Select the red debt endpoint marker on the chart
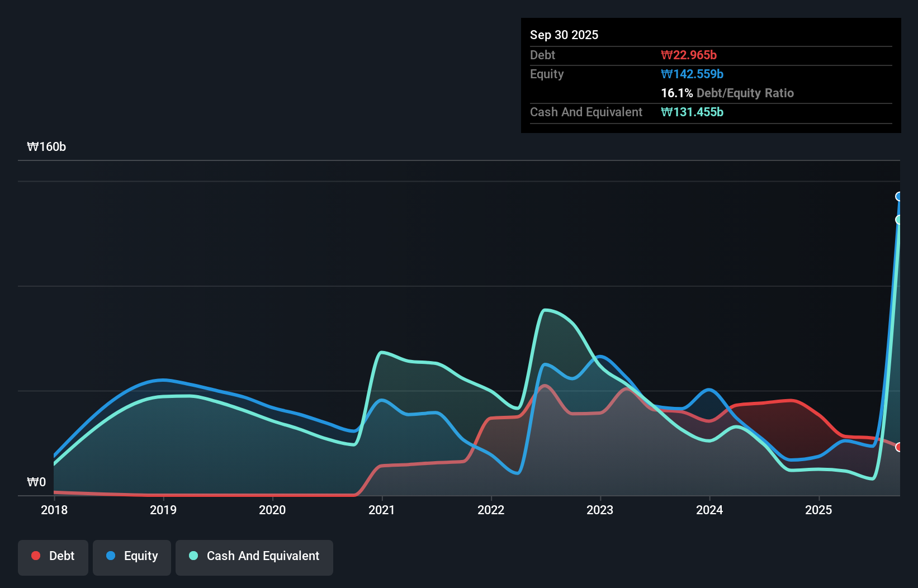This screenshot has height=588, width=918. pos(899,447)
